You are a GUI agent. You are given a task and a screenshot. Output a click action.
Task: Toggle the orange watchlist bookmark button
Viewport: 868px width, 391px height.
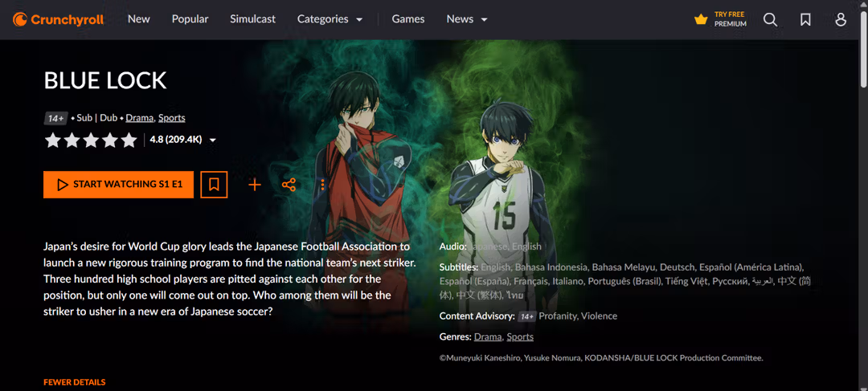[x=215, y=185]
